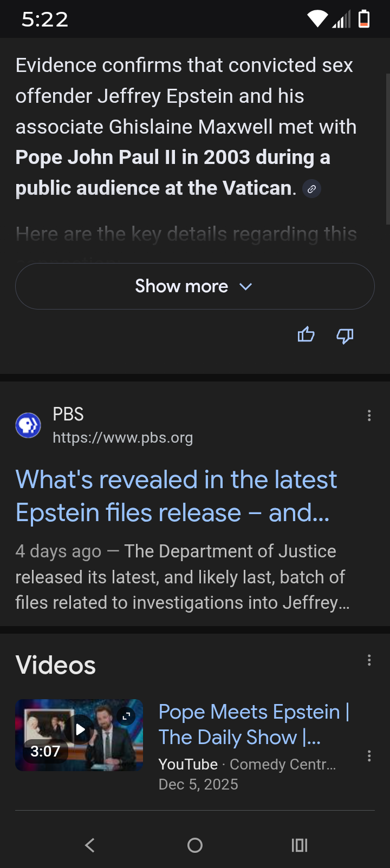Open three-dot menu for Daily Show video

(369, 756)
